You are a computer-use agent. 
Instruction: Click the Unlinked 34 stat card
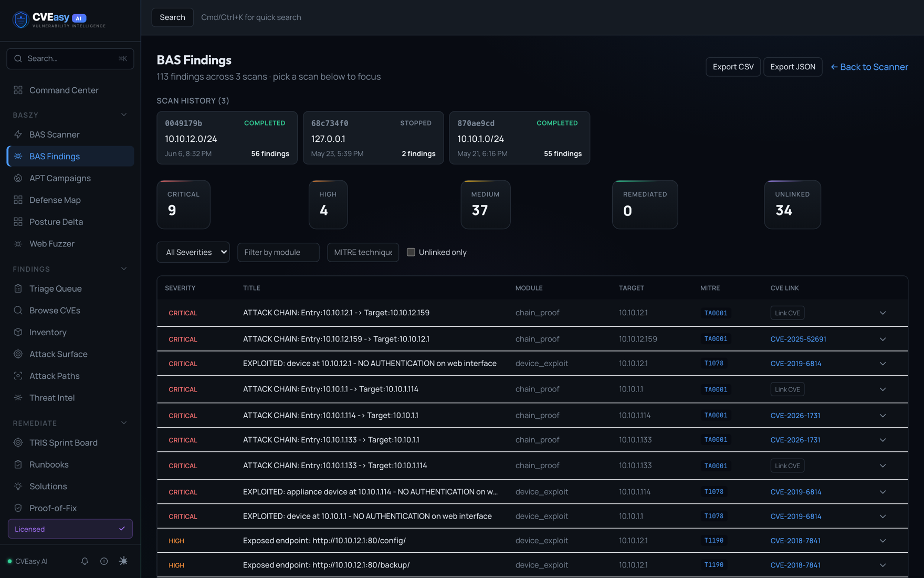click(792, 204)
